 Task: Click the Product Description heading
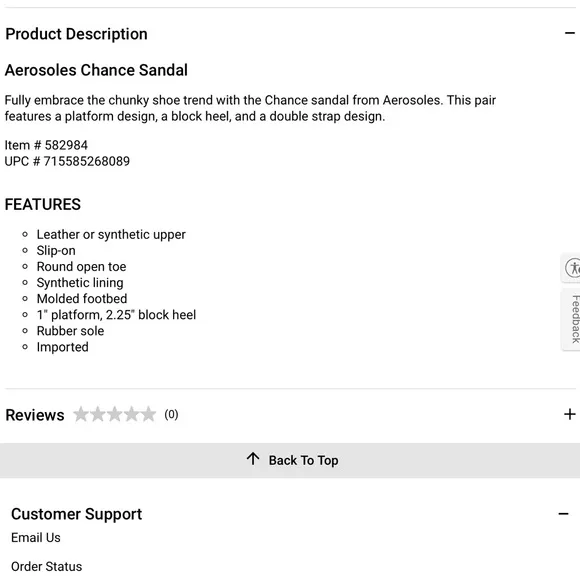pyautogui.click(x=77, y=34)
